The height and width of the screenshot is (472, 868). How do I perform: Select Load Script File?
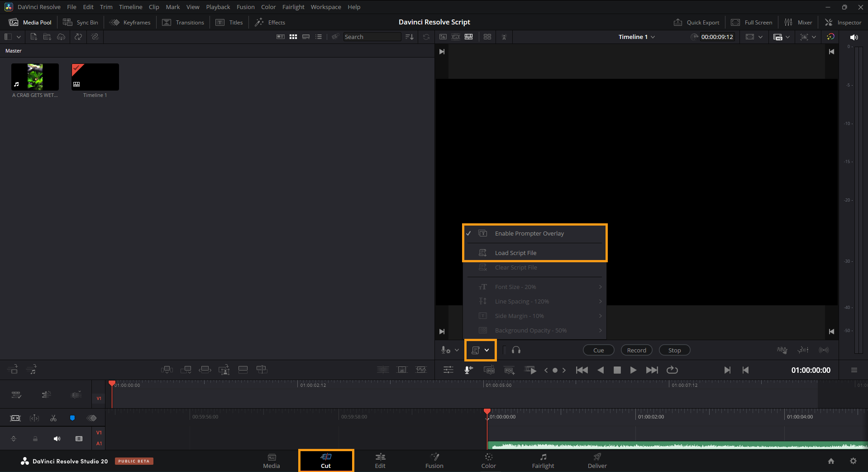point(534,253)
